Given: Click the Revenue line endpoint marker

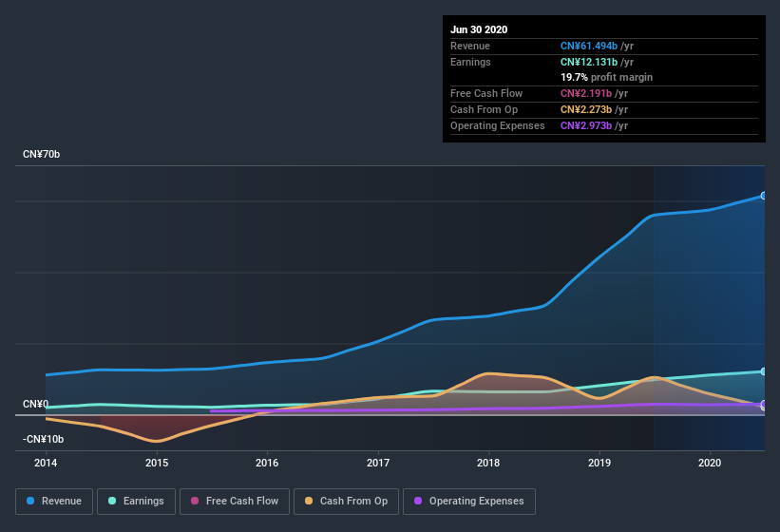Looking at the screenshot, I should coord(764,196).
